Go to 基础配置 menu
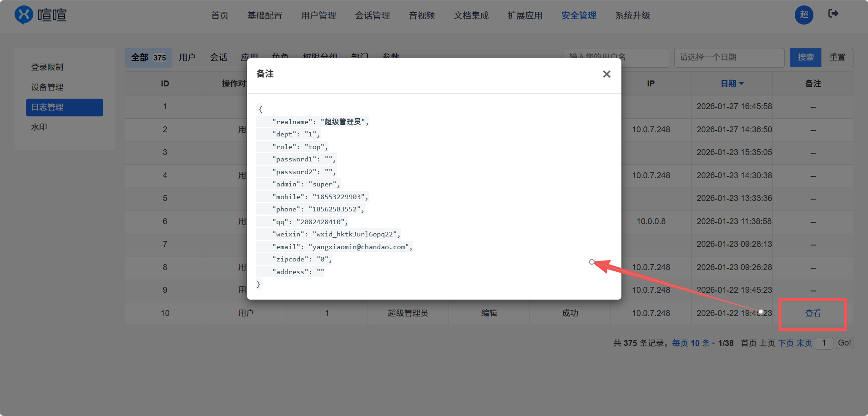 [265, 15]
